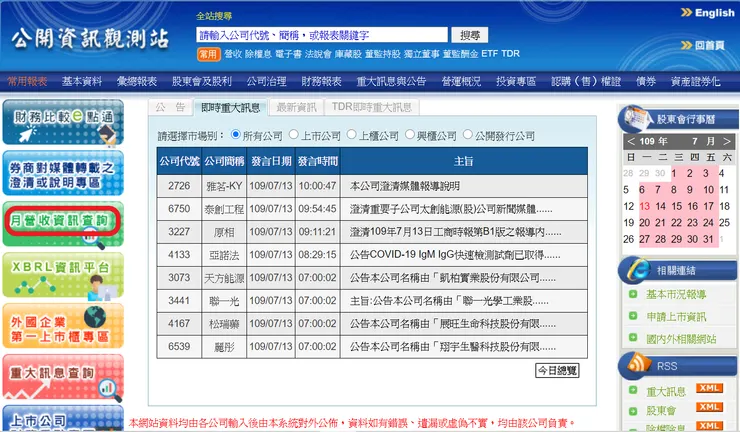Viewport: 740px width, 432px height.
Task: Switch to 公告 tab
Action: coord(170,107)
